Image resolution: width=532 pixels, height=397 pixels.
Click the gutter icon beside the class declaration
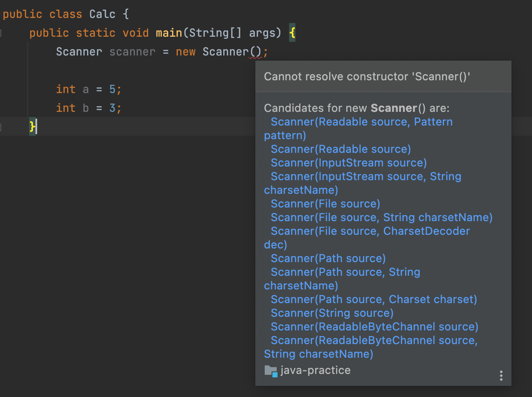click(1, 33)
